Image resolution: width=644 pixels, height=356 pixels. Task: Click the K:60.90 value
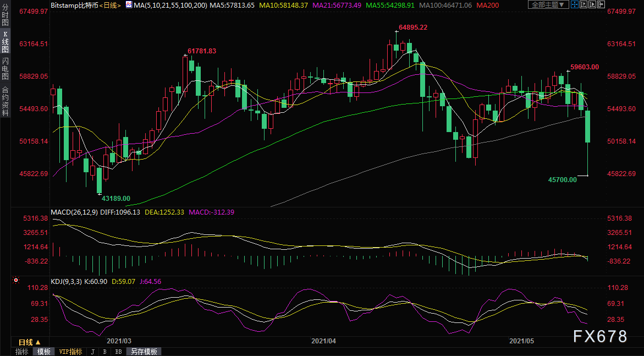point(96,282)
